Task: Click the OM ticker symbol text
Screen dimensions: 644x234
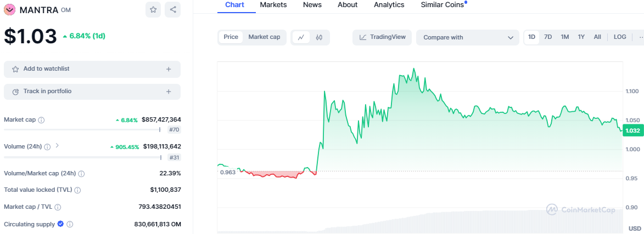Action: (x=66, y=10)
